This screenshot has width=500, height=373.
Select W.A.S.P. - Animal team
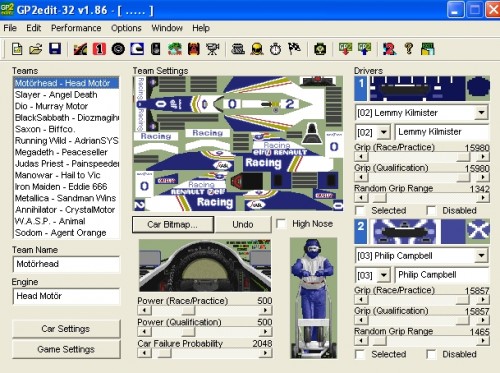(66, 221)
